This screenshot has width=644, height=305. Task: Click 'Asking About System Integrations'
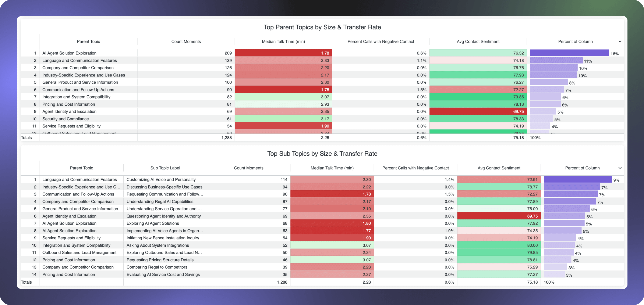point(158,245)
